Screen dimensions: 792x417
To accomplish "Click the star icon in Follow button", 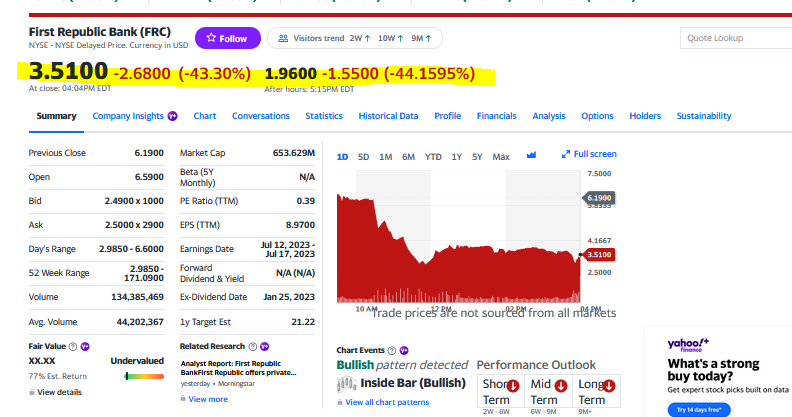I will [x=211, y=38].
